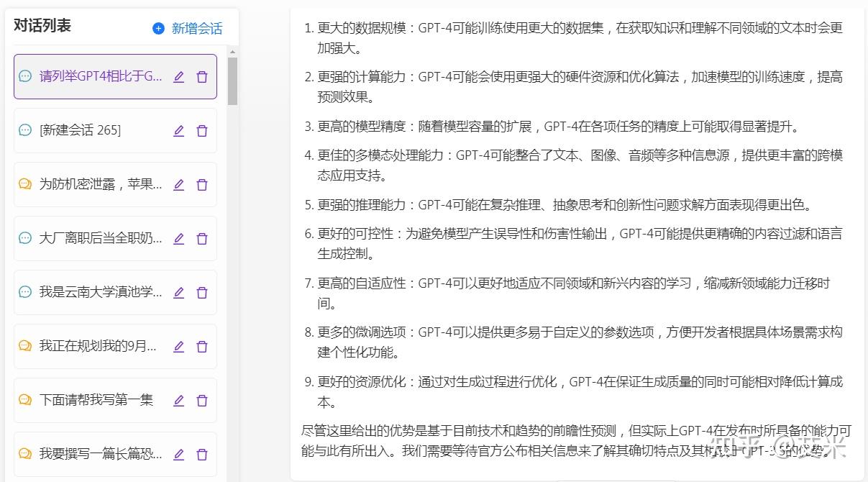The height and width of the screenshot is (482, 868).
Task: Edit title of 我要撰写一篇长篇恐... conversation
Action: click(179, 454)
